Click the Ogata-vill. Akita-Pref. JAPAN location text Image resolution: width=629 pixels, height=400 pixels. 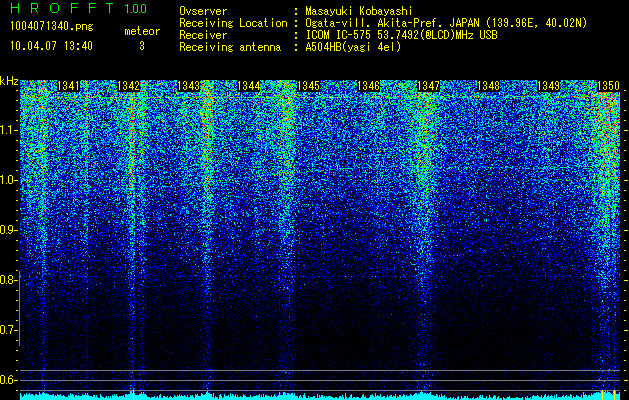(x=446, y=23)
